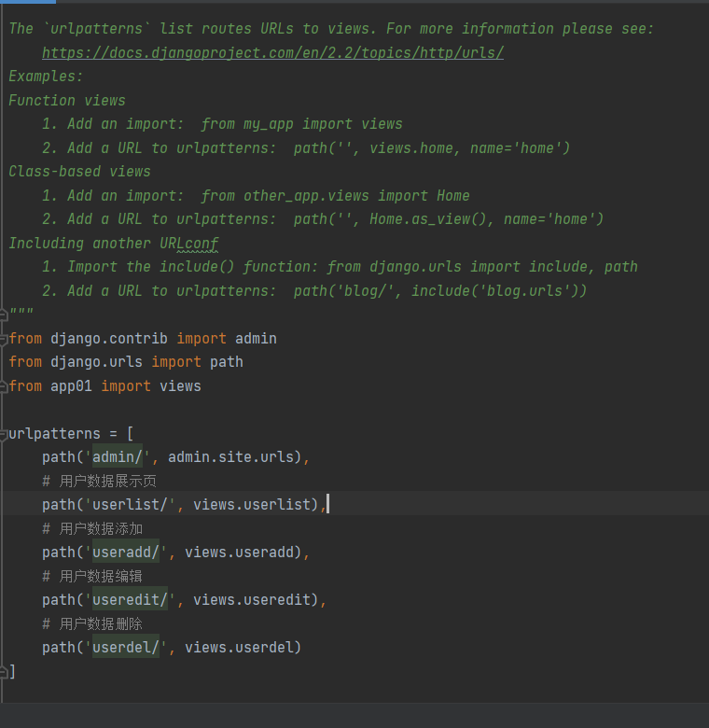Click the 'views.useredit' function reference
709x728 pixels.
252,600
